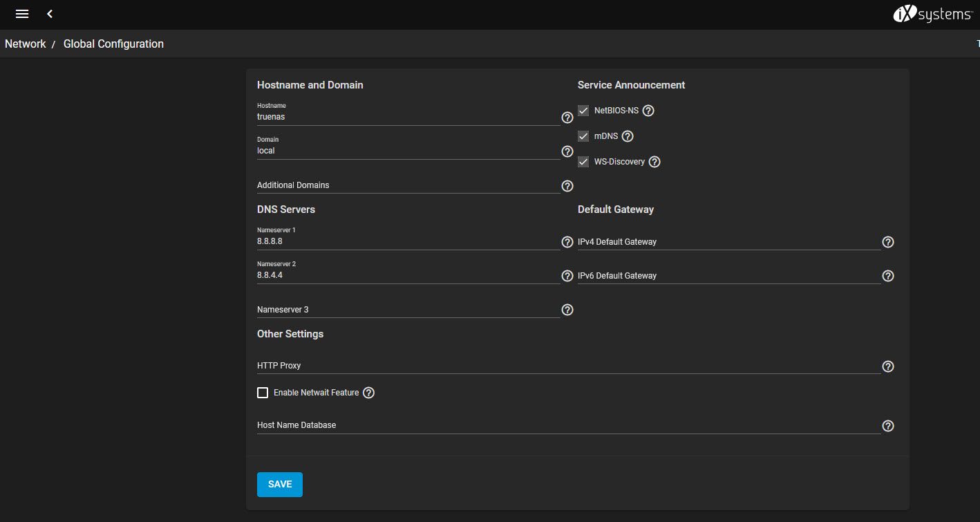The height and width of the screenshot is (522, 980).
Task: Click the Additional Domains input field
Action: tap(408, 185)
